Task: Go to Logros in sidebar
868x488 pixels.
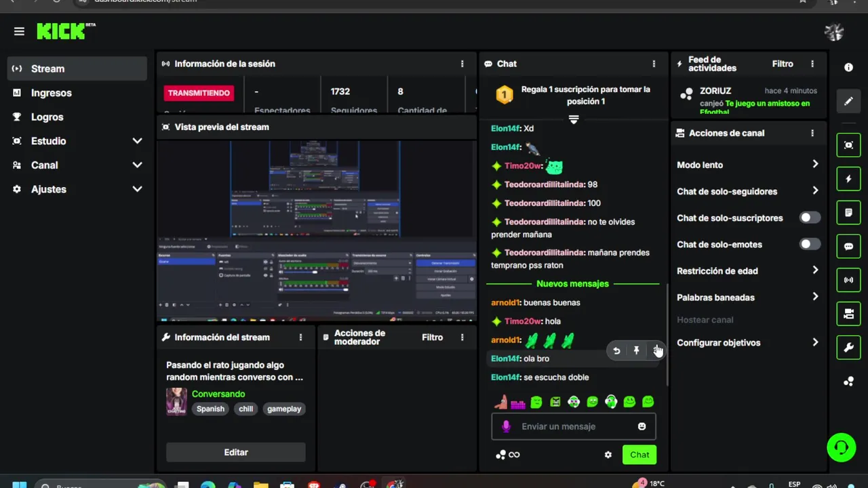Action: tap(77, 117)
